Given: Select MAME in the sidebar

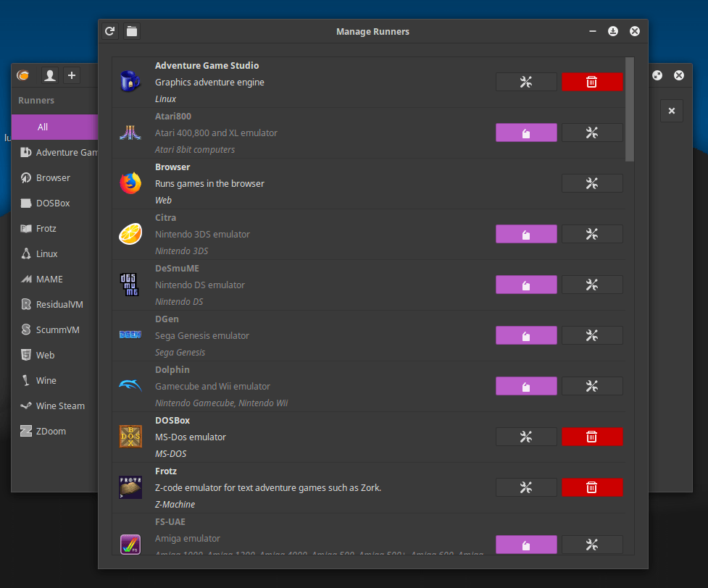Looking at the screenshot, I should (x=54, y=279).
